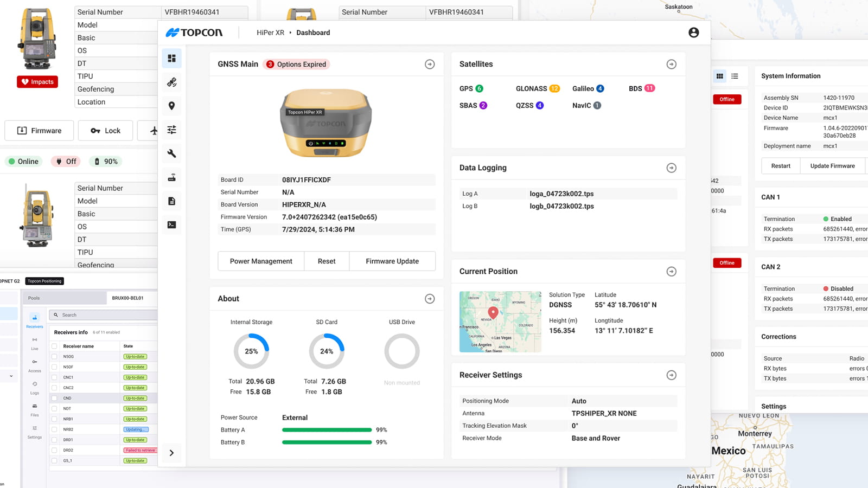Toggle the Receiver name header checkbox
Screen dimensions: 868x488
[x=54, y=346]
